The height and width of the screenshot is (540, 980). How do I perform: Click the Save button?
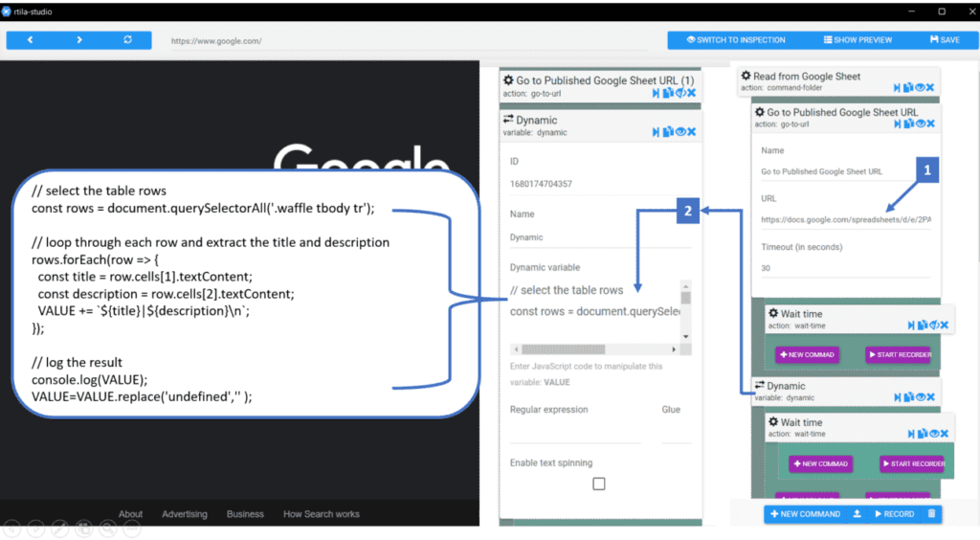(945, 40)
